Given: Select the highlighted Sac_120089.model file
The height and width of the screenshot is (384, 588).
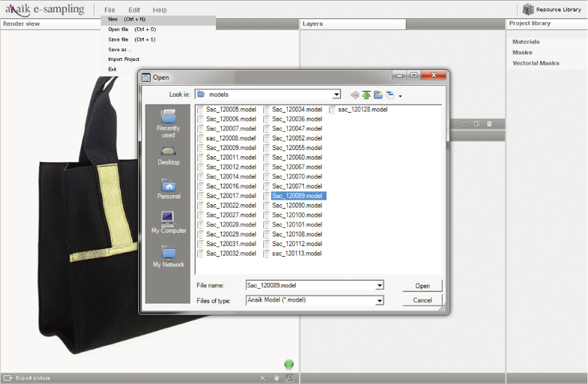Looking at the screenshot, I should [x=297, y=195].
